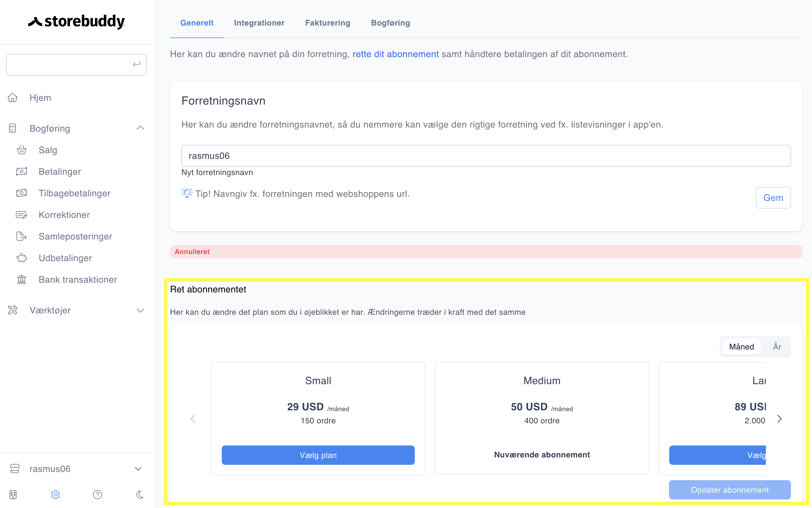Screen dimensions: 812x508
Task: Open settings via the gear icon
Action: pos(55,495)
